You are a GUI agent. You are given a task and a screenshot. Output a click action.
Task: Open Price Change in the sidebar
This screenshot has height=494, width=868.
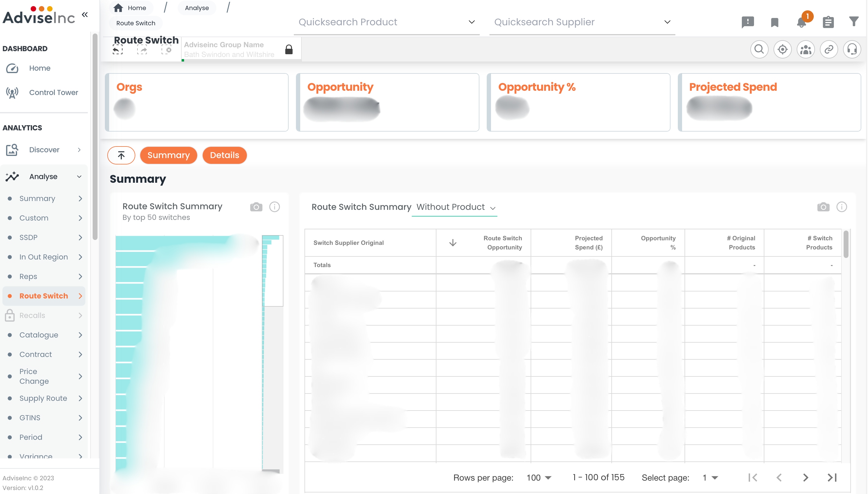[x=44, y=377]
